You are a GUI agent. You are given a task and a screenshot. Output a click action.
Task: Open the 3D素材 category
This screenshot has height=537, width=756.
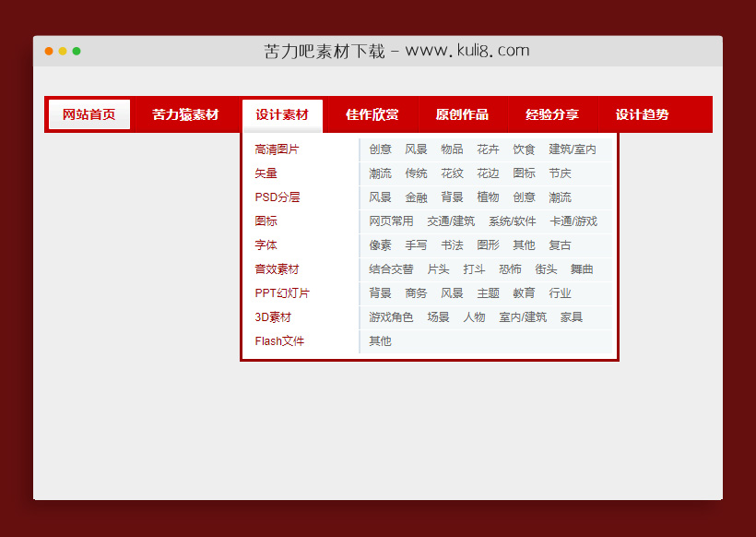273,316
